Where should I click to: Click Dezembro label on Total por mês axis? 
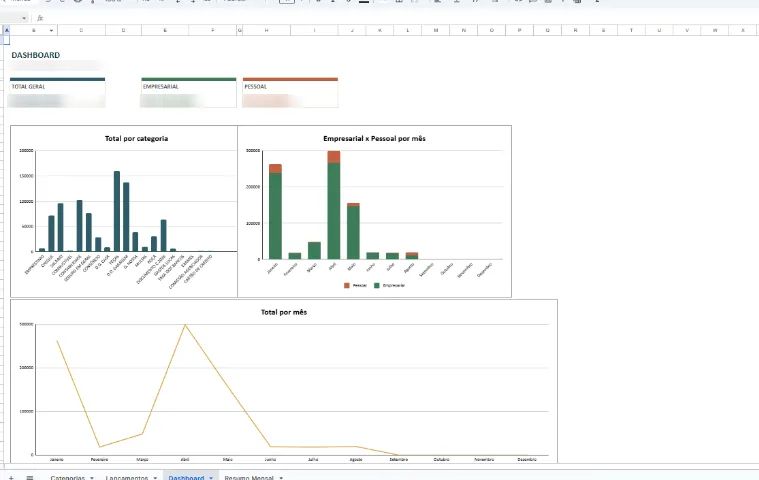pos(527,459)
